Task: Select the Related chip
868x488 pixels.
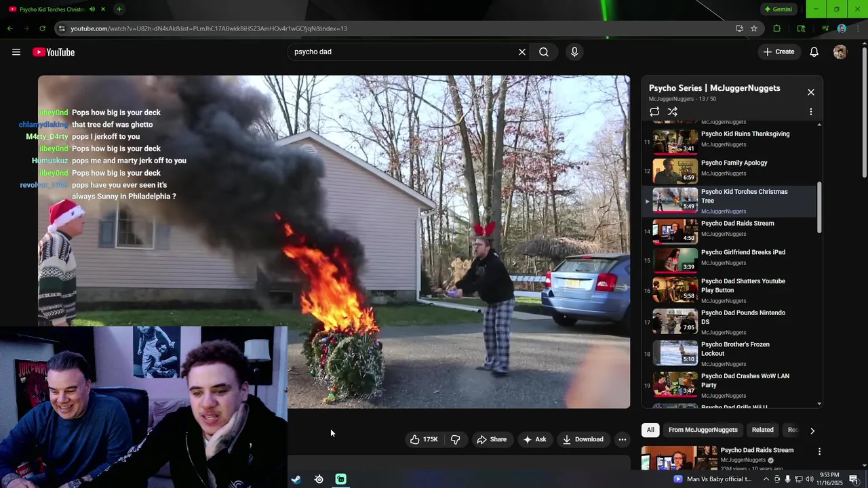Action: 762,430
